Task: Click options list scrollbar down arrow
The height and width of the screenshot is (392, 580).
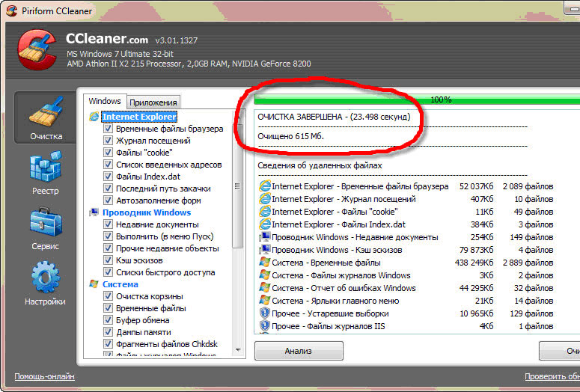Action: [238, 350]
